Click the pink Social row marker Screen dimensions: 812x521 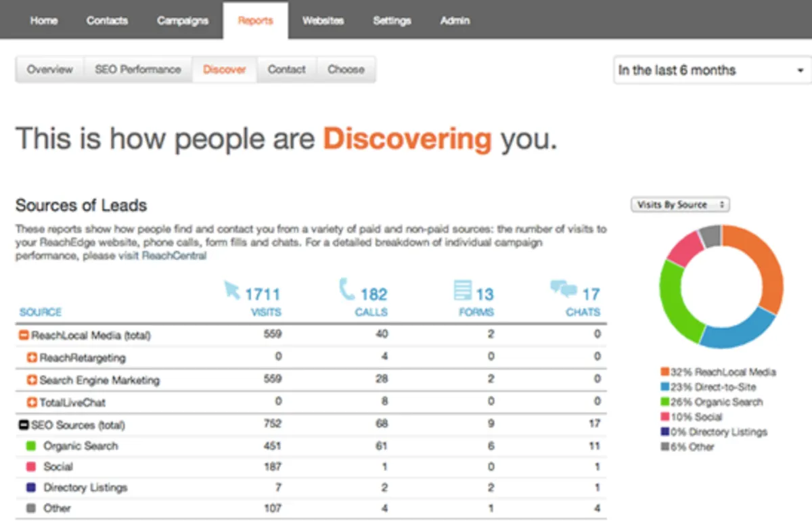click(31, 467)
